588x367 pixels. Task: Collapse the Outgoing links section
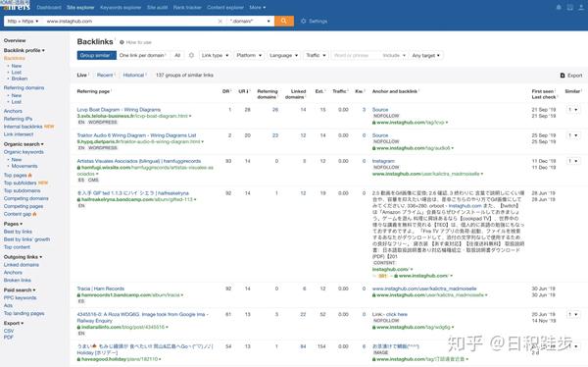[23, 257]
